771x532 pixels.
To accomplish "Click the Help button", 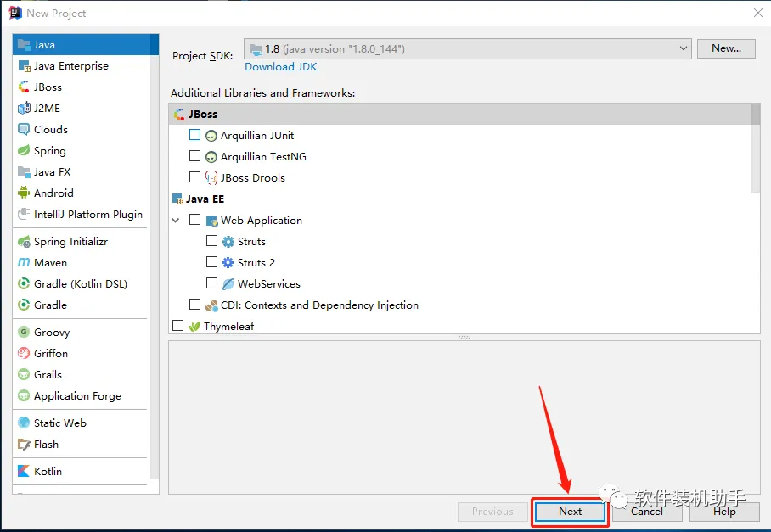I will coord(724,512).
